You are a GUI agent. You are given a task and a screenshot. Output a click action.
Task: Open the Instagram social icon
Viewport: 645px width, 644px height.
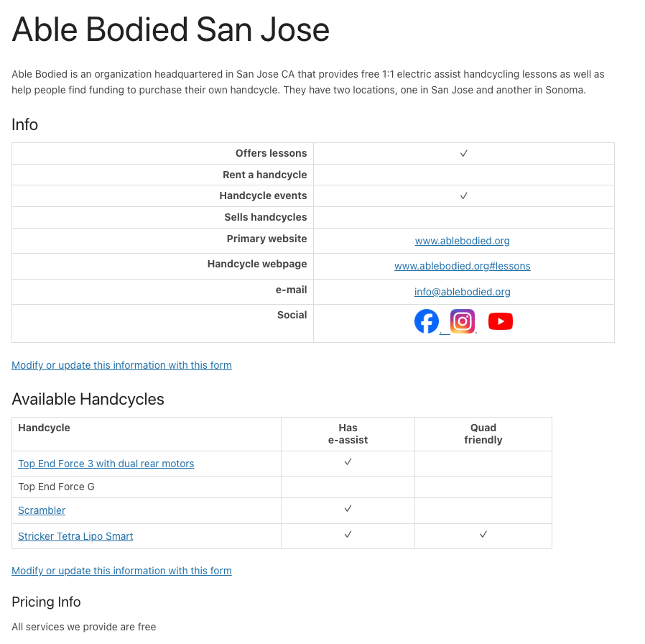coord(463,321)
